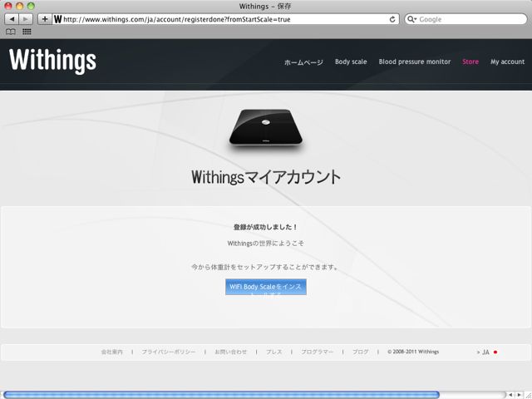This screenshot has width=532, height=399.
Task: Open the ホームページ nav item
Action: (x=303, y=62)
